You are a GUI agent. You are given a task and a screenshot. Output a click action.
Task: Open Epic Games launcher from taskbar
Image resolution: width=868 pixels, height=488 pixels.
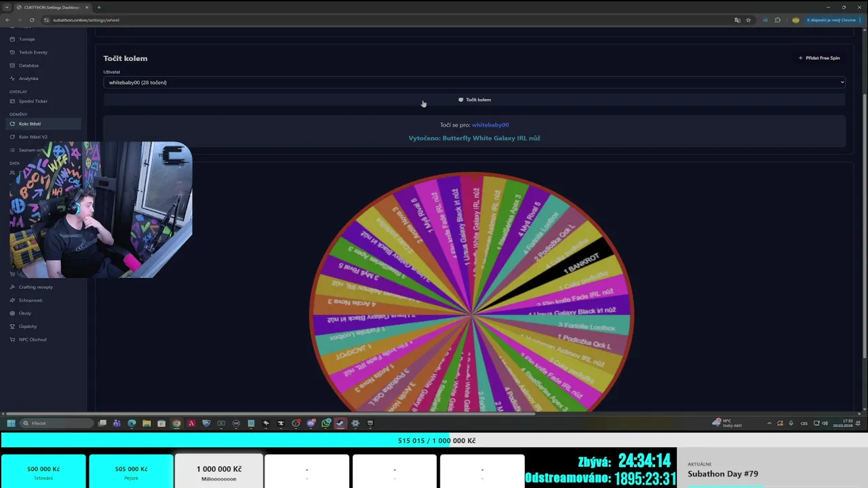370,423
